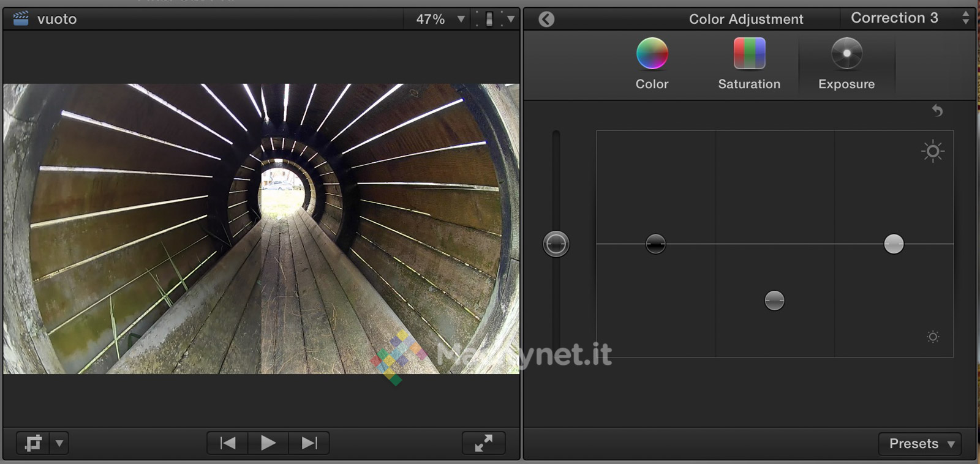Click the viewer display options switch icon
The height and width of the screenshot is (464, 980).
pos(489,20)
